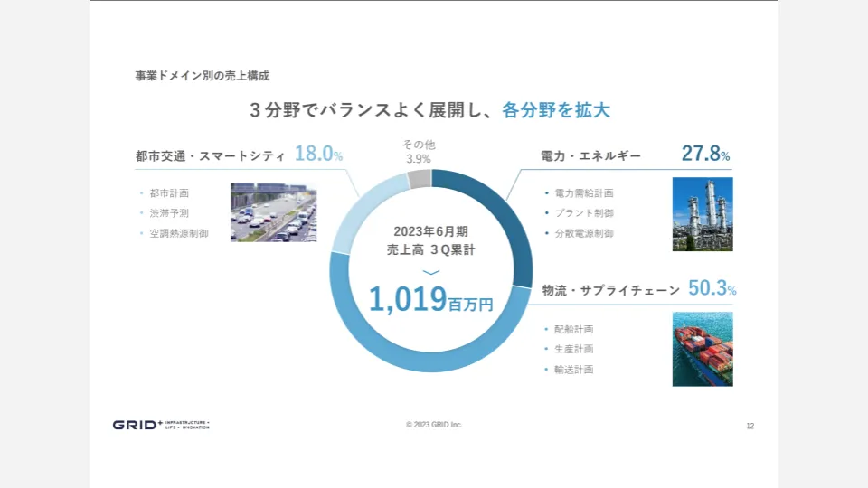Select the highway traffic photo
The height and width of the screenshot is (488, 868).
click(273, 212)
